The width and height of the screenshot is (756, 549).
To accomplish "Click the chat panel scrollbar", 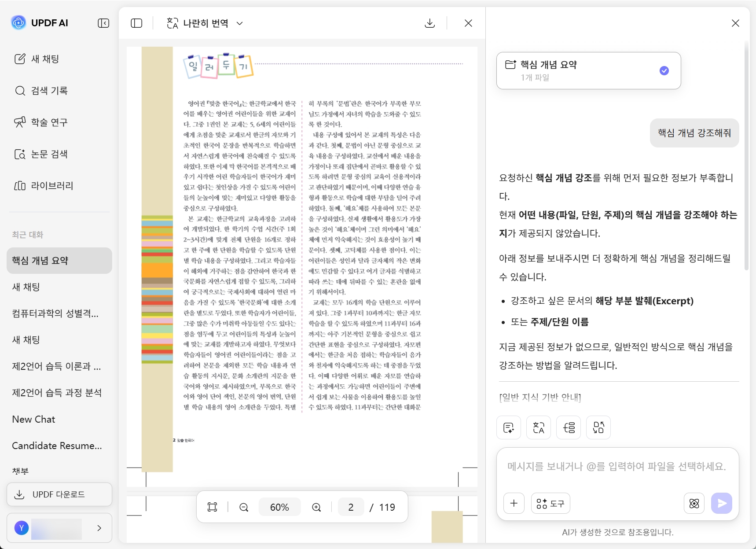I will [746, 156].
